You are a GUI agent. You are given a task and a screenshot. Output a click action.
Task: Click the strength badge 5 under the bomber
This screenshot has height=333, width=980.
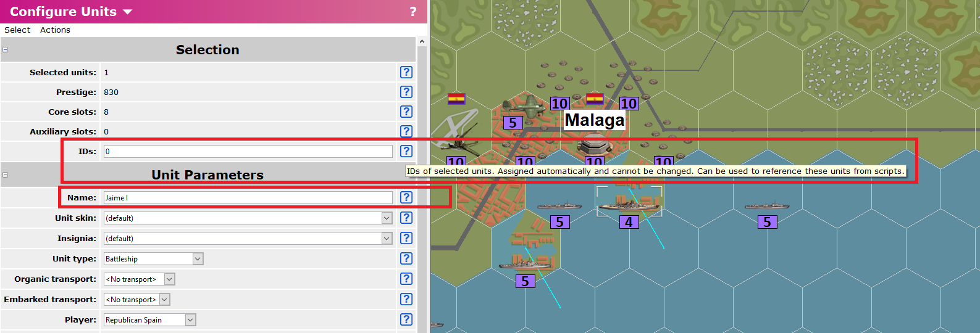point(513,123)
